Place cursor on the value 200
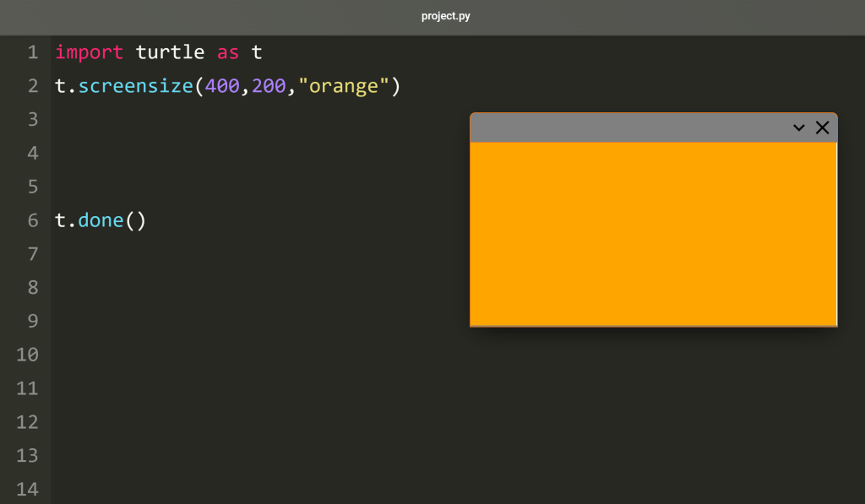This screenshot has width=865, height=504. click(x=269, y=86)
